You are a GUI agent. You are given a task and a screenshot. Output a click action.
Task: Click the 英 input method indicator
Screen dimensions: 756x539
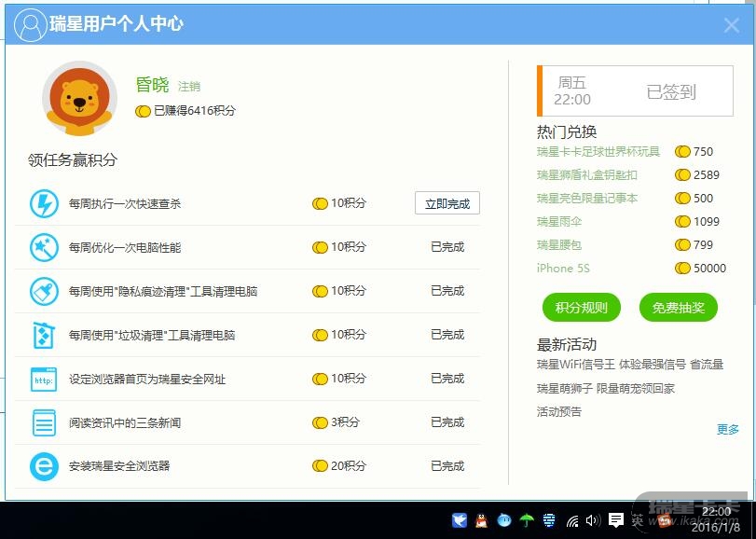(x=638, y=519)
